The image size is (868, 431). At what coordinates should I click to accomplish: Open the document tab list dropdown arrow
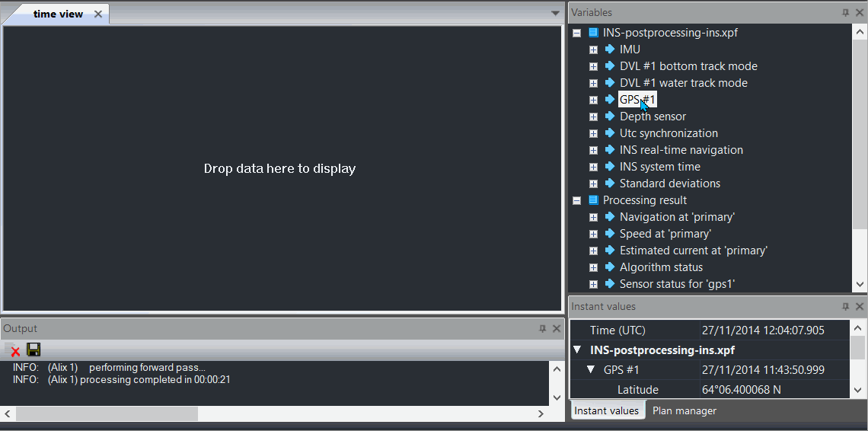coord(555,14)
